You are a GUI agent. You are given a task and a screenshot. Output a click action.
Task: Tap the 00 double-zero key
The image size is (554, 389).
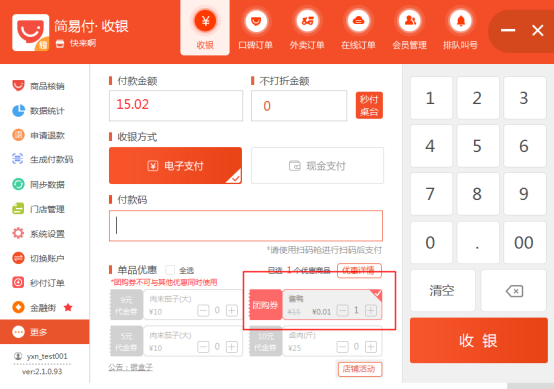[x=524, y=242]
